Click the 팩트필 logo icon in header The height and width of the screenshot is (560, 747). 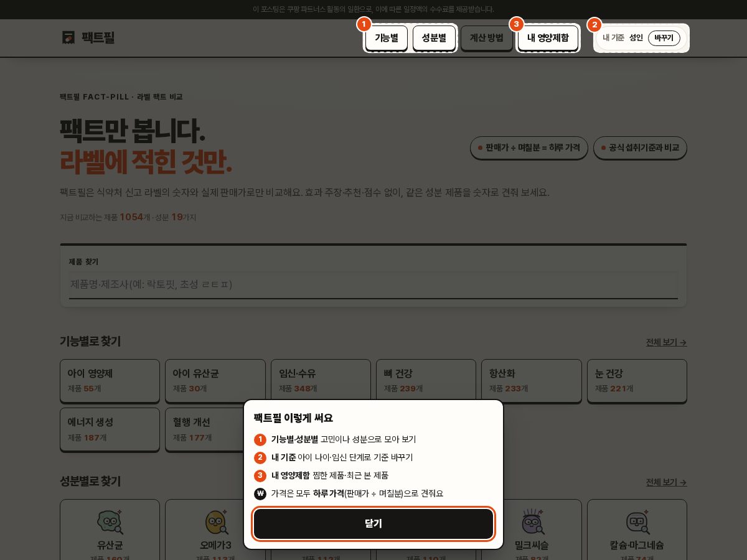click(x=68, y=38)
